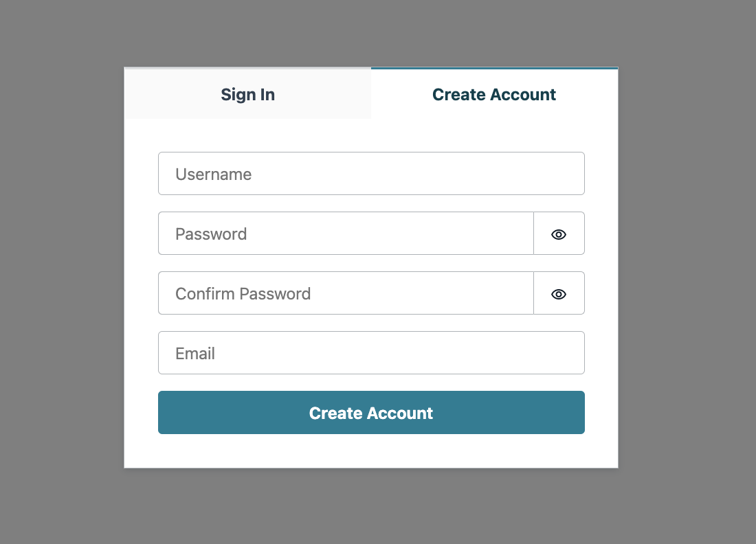Viewport: 756px width, 544px height.
Task: Click inside the Username field
Action: coord(371,173)
